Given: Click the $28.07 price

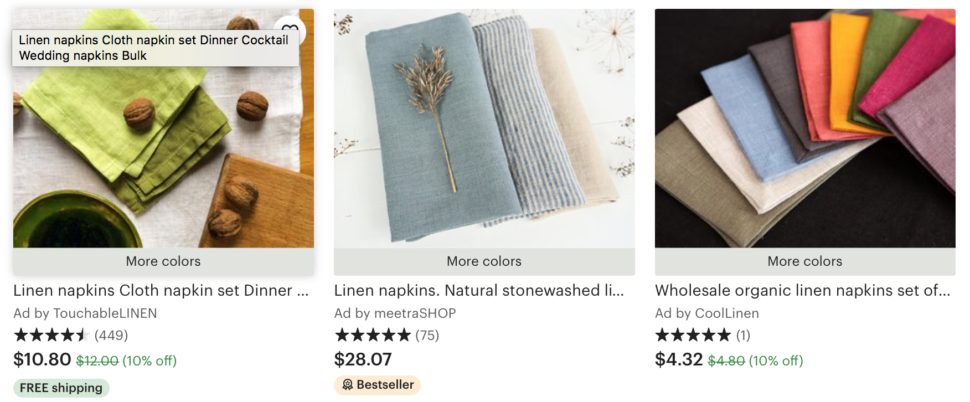Looking at the screenshot, I should tap(363, 359).
